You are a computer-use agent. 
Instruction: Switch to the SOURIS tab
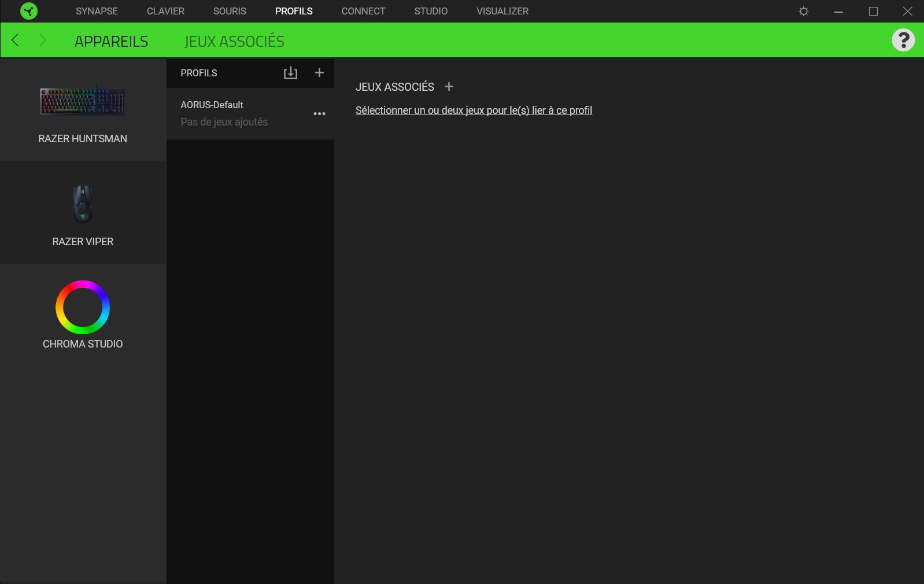pos(230,11)
